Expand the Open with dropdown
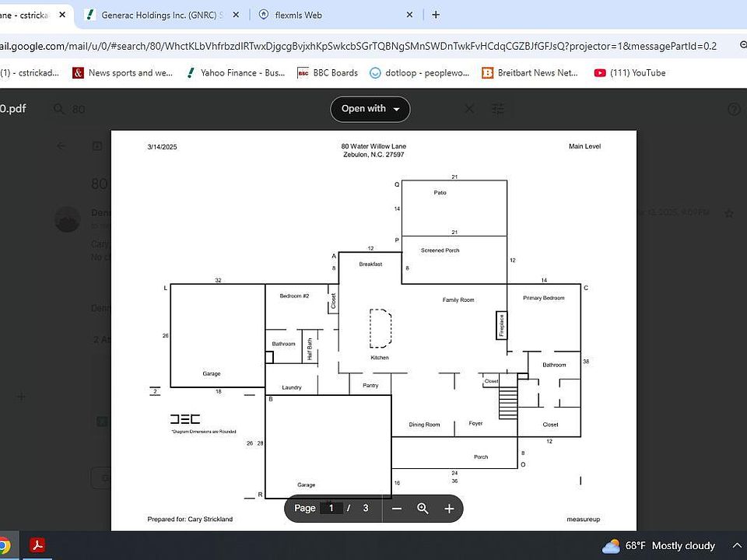Image resolution: width=747 pixels, height=560 pixels. (370, 109)
